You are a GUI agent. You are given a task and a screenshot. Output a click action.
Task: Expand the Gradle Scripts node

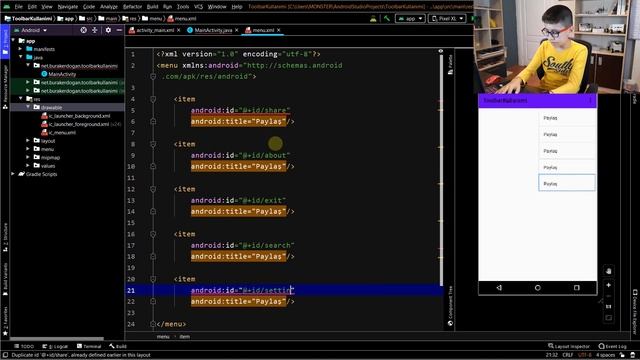(x=13, y=174)
